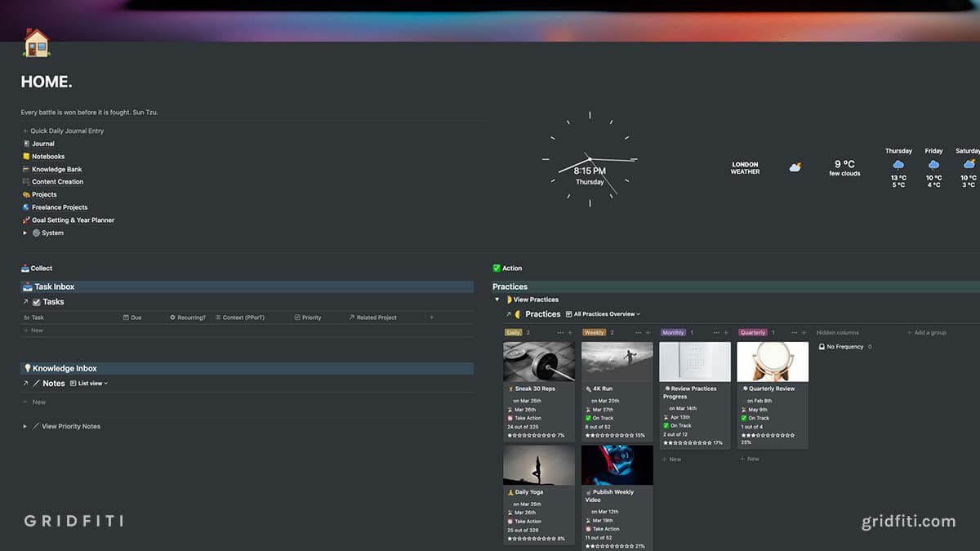
Task: Click the arrow link icon beside Practices
Action: pos(508,314)
